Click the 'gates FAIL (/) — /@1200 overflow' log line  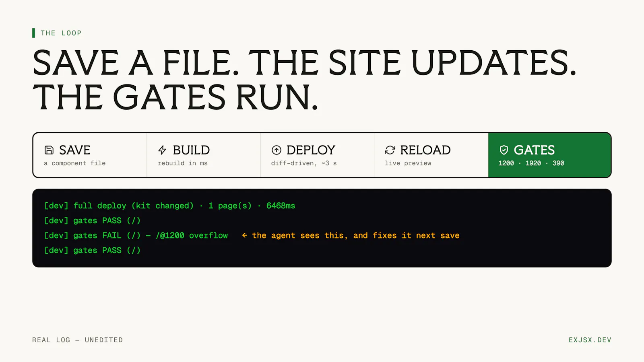coord(136,235)
